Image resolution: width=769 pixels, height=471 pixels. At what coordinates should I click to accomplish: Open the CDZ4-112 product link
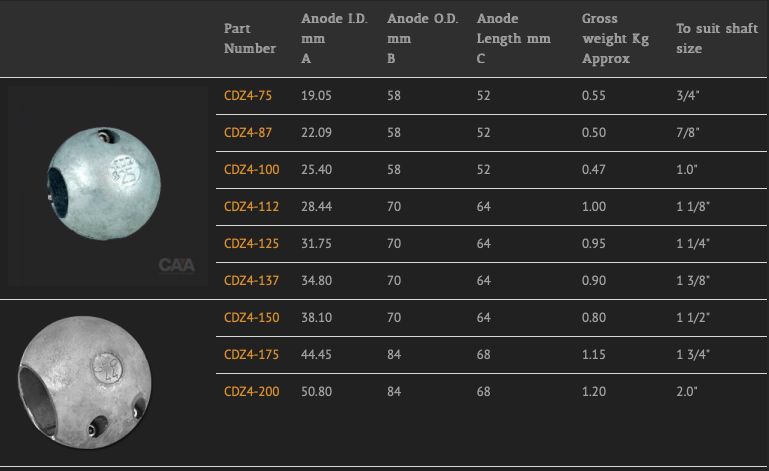pyautogui.click(x=252, y=207)
